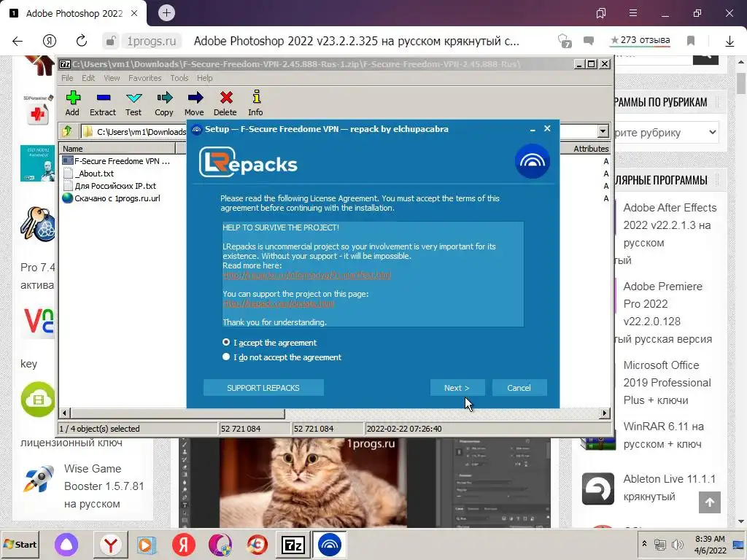This screenshot has width=747, height=560.
Task: Open Wise Game Booster 1.5.7.81 link
Action: [104, 486]
